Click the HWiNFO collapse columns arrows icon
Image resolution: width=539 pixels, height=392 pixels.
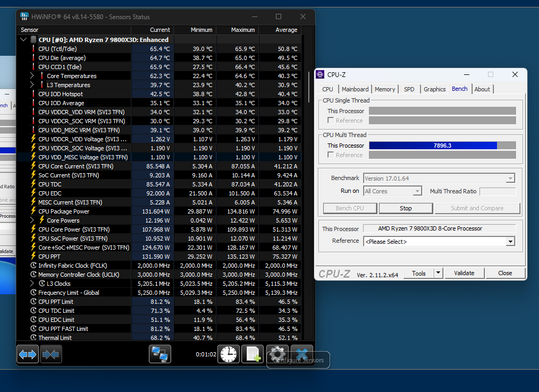click(51, 354)
